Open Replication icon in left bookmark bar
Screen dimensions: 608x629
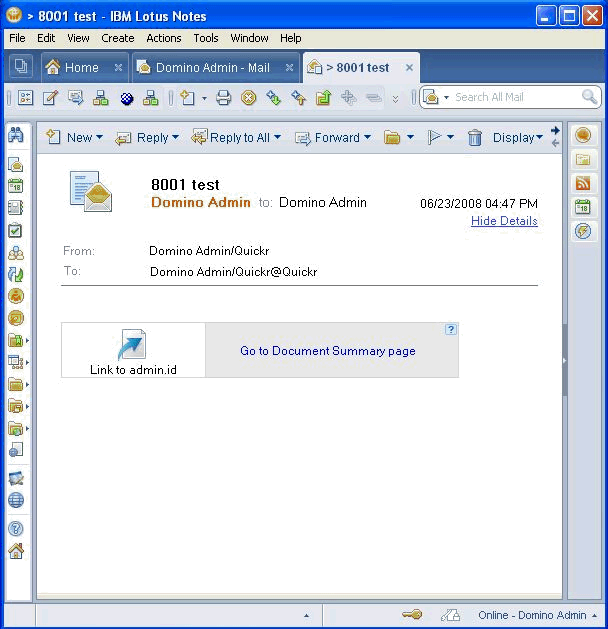coord(16,275)
